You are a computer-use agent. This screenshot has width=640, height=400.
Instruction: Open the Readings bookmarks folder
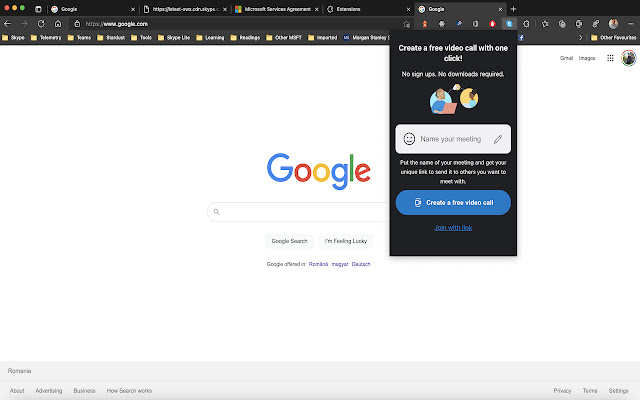pos(245,38)
